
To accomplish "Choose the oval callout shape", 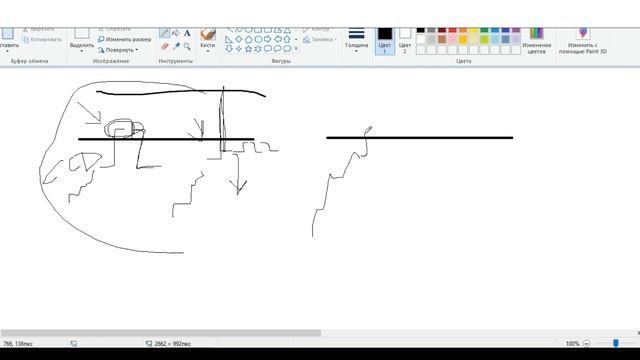I will pos(278,49).
